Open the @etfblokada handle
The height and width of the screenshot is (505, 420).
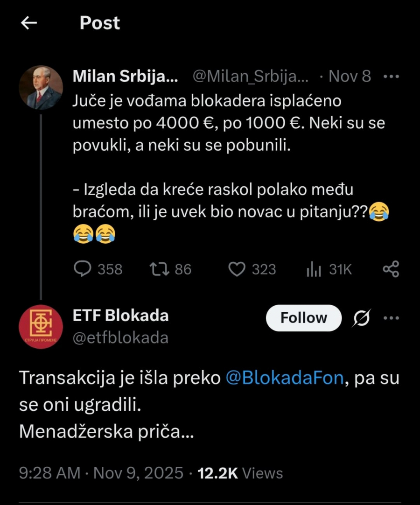click(x=121, y=337)
